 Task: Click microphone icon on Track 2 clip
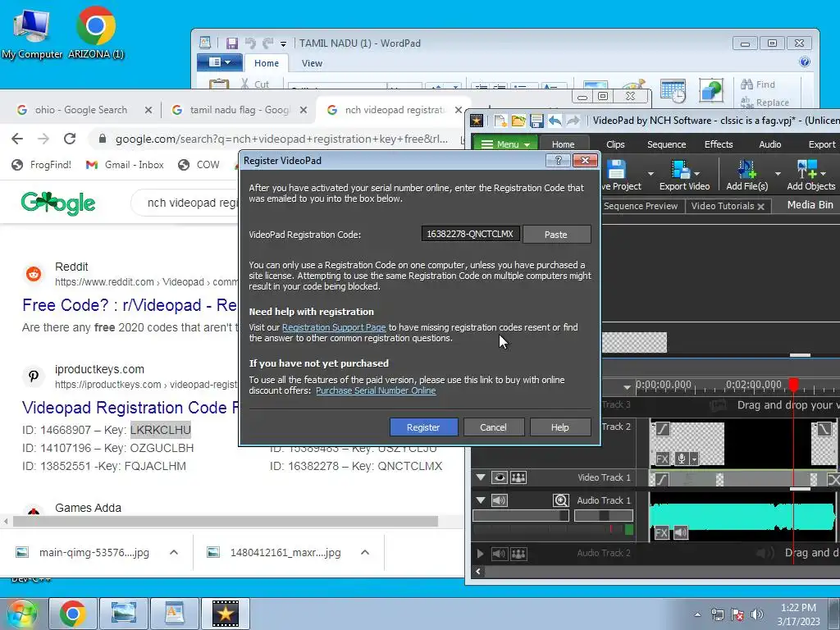click(x=681, y=459)
